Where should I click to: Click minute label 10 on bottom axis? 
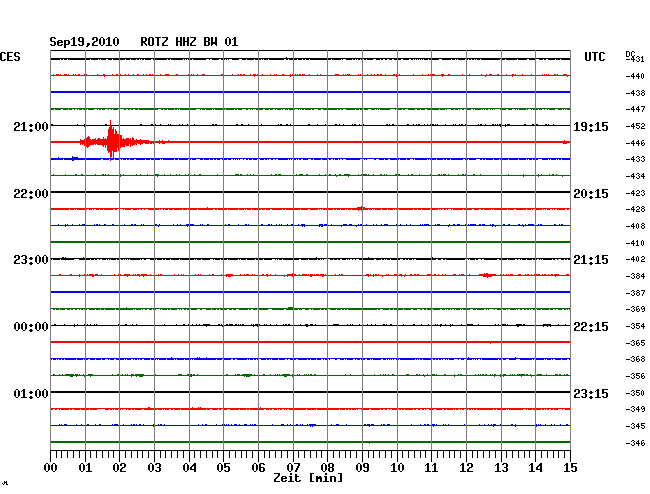[397, 468]
